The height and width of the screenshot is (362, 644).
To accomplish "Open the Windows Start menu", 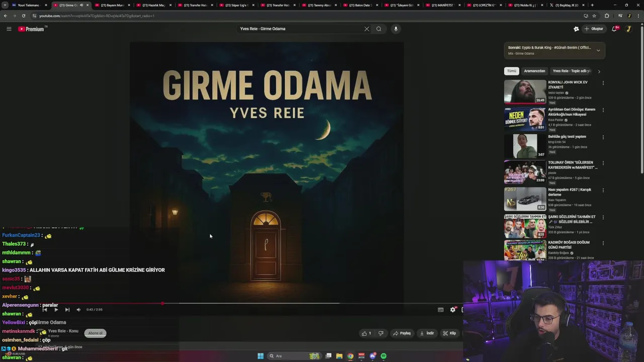I will 261,356.
